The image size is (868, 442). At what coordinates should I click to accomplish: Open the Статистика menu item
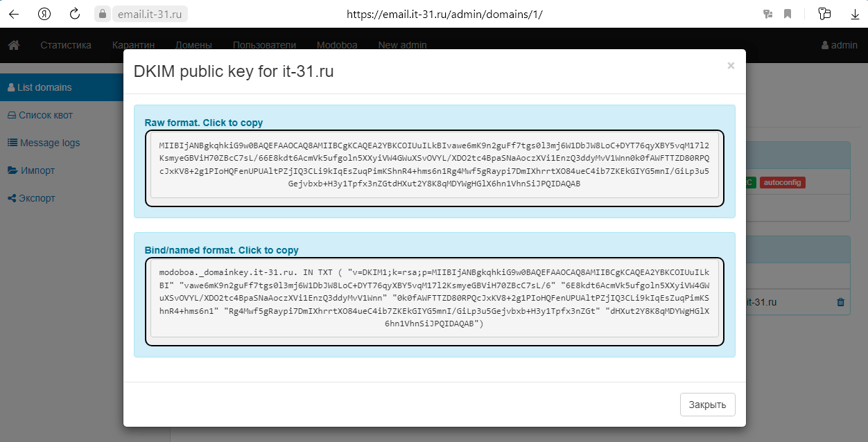(66, 45)
